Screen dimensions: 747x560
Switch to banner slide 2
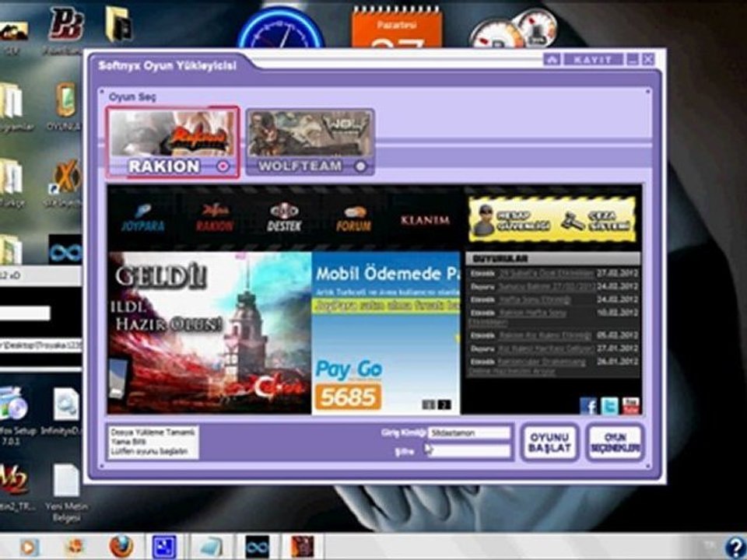click(x=444, y=404)
